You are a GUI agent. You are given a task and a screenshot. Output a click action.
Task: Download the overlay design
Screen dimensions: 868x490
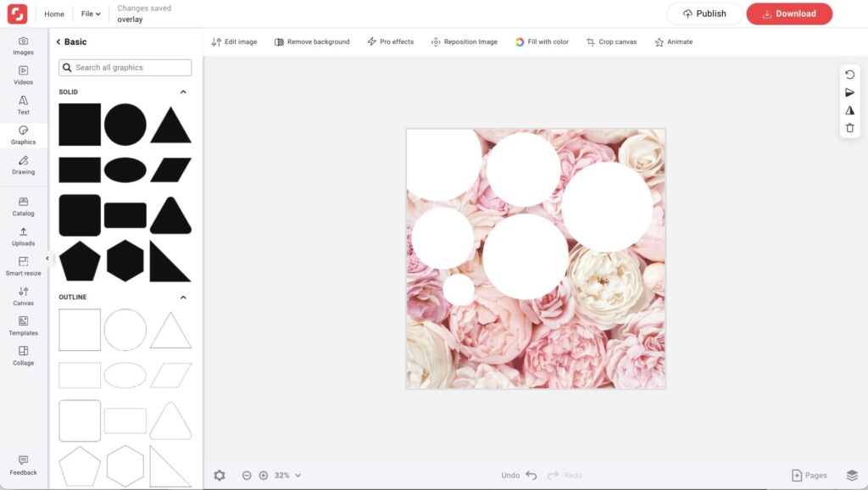(x=789, y=14)
